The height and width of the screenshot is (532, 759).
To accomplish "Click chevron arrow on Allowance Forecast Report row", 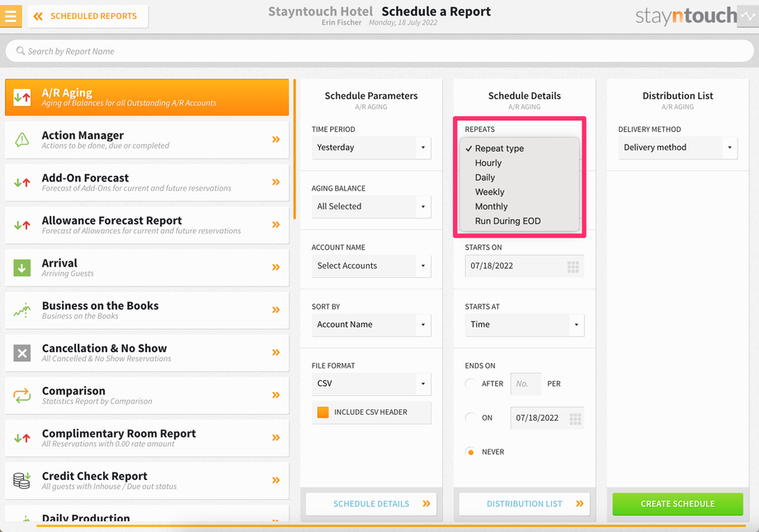I will point(276,224).
